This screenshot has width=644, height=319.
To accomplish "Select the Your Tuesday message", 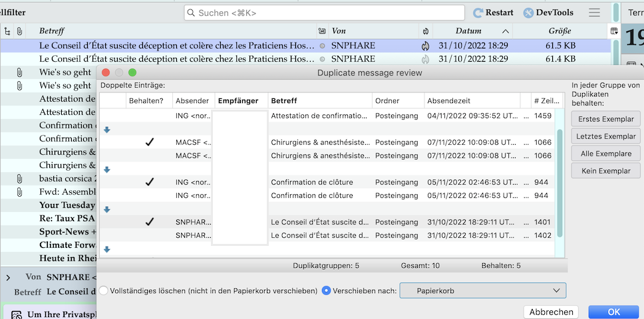I will click(x=48, y=205).
